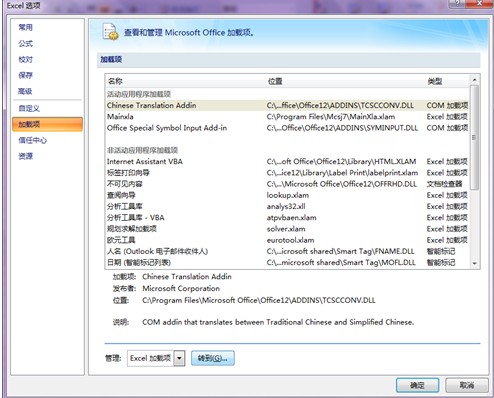
Task: Open the 公式 options category
Action: click(x=25, y=43)
